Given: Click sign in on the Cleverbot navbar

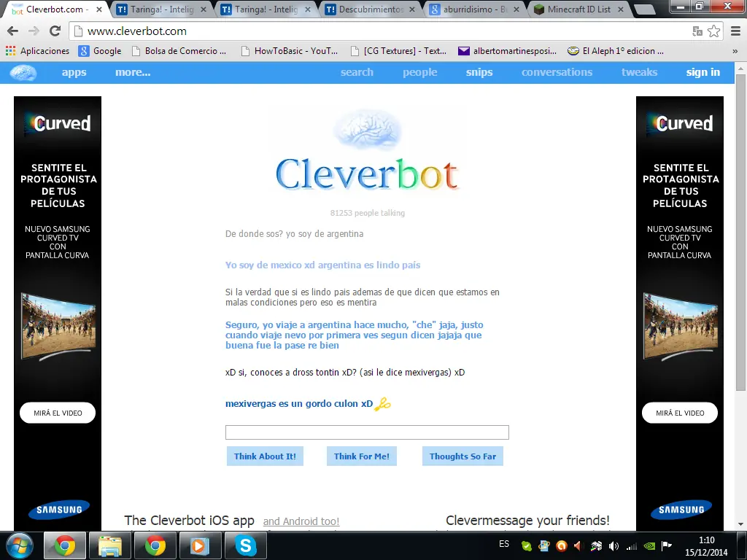Looking at the screenshot, I should [703, 72].
